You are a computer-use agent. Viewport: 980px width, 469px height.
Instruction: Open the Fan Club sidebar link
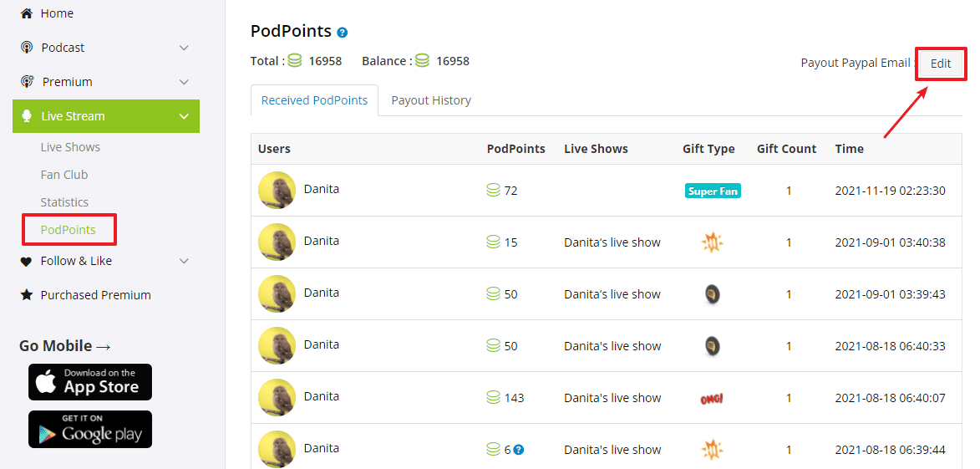(x=64, y=175)
